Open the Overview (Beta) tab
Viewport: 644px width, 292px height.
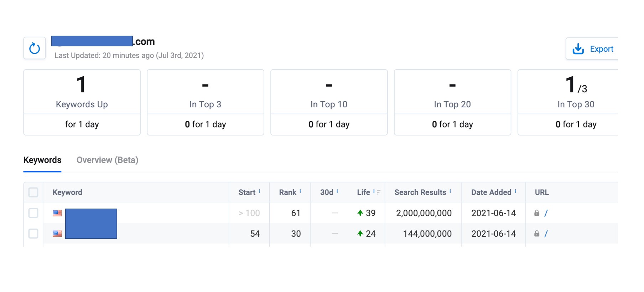(107, 160)
